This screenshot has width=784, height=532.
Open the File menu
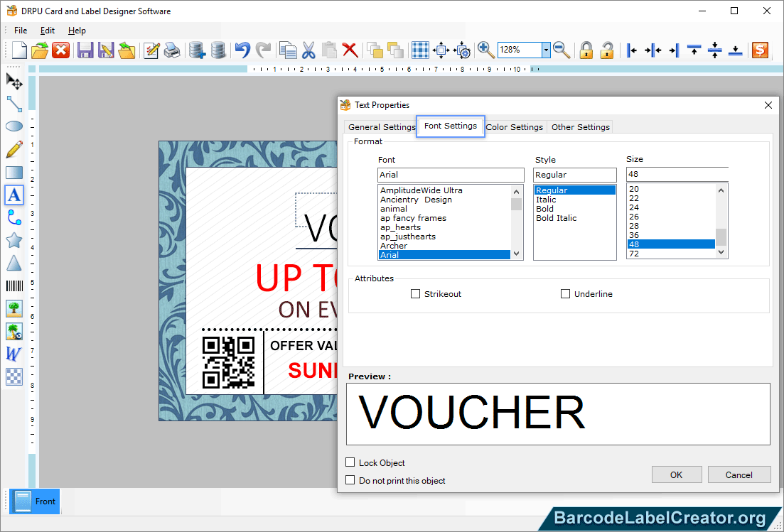click(x=21, y=31)
